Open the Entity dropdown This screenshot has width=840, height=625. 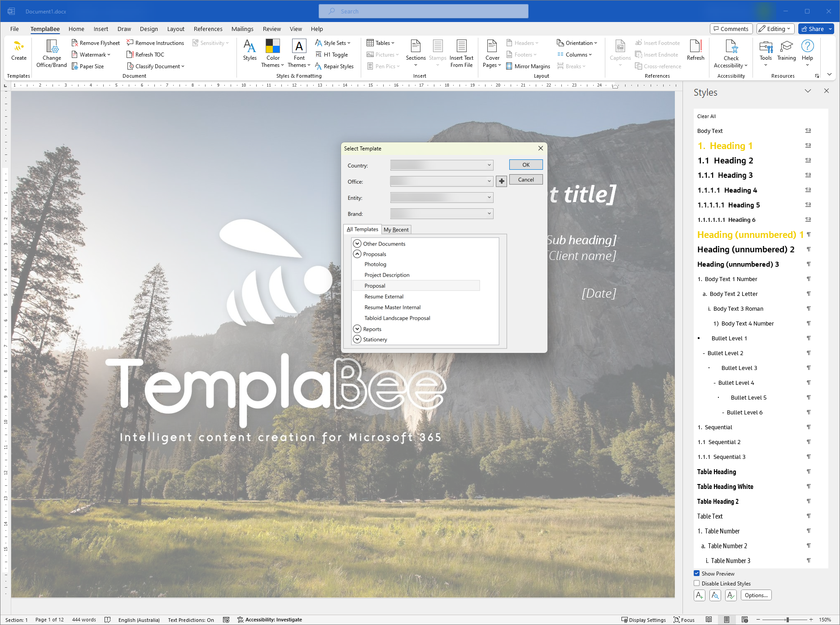point(442,198)
